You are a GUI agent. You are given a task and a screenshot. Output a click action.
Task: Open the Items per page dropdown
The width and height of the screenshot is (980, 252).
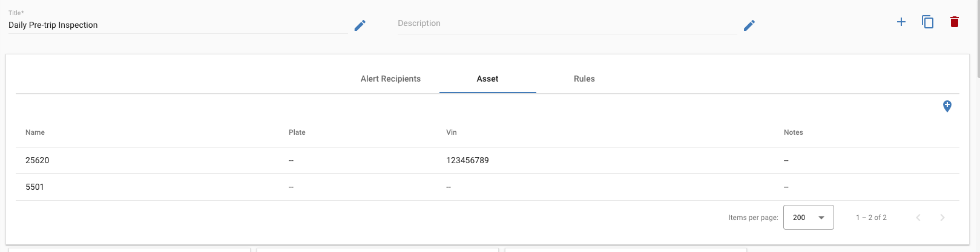(808, 218)
